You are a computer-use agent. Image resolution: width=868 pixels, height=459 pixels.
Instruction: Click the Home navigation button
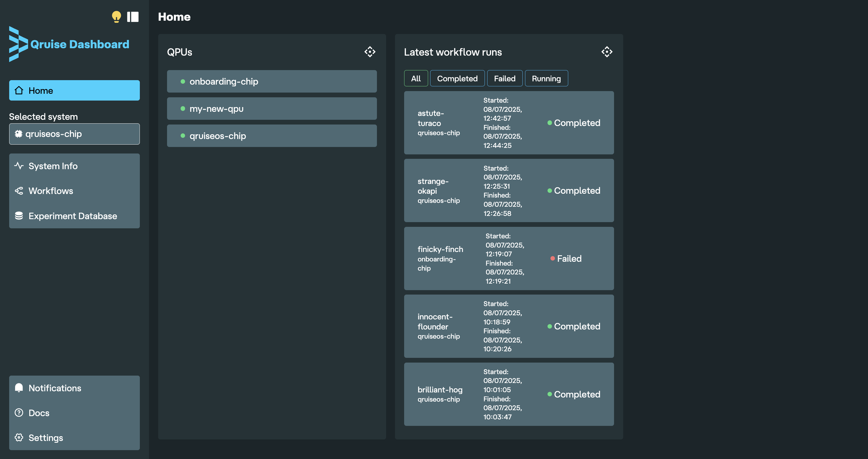(74, 90)
